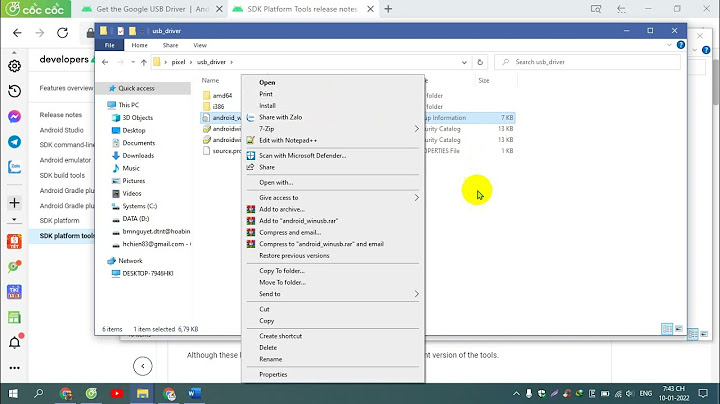Viewport: 720px width, 404px height.
Task: Open View tab in Explorer ribbon
Action: (200, 45)
